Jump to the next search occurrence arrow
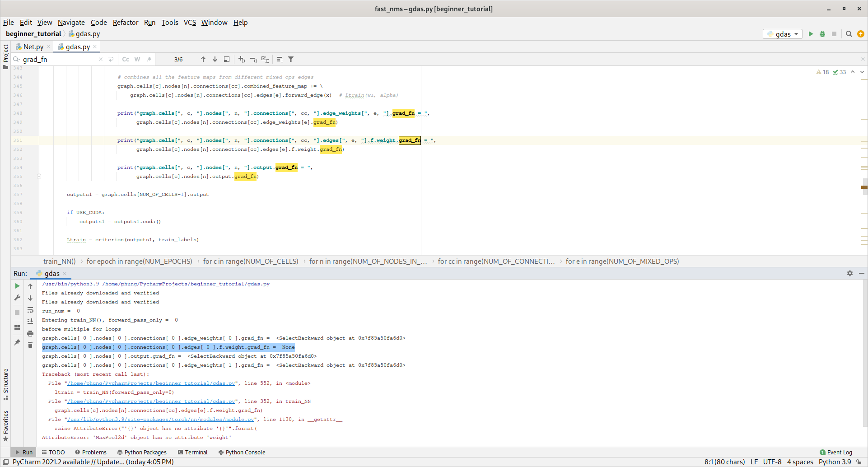This screenshot has height=467, width=868. tap(215, 59)
